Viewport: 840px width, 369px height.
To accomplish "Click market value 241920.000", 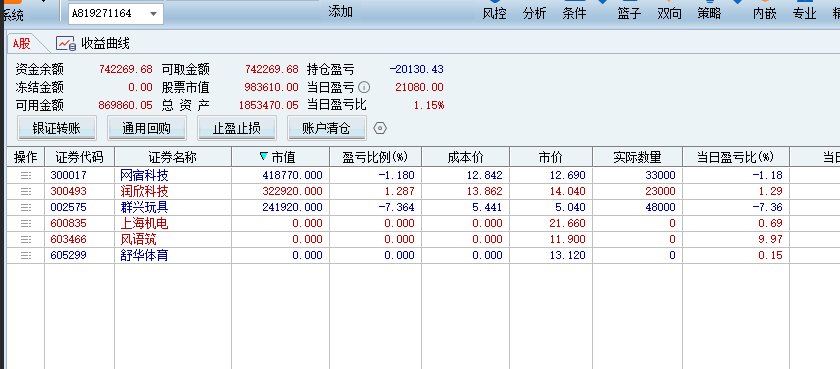I will click(292, 207).
